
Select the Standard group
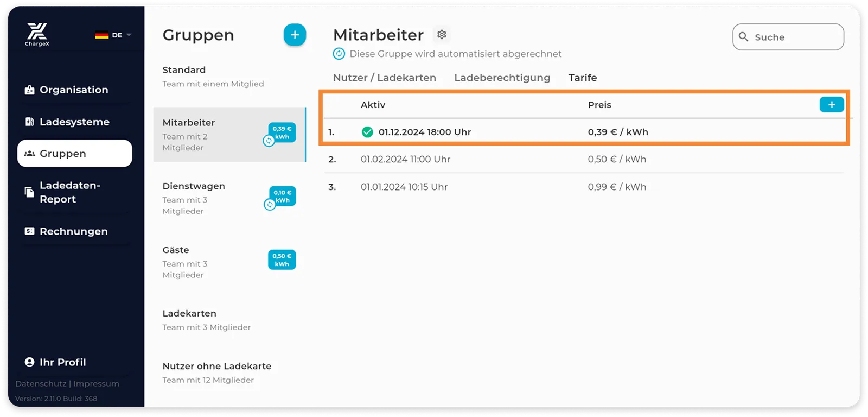click(x=229, y=77)
